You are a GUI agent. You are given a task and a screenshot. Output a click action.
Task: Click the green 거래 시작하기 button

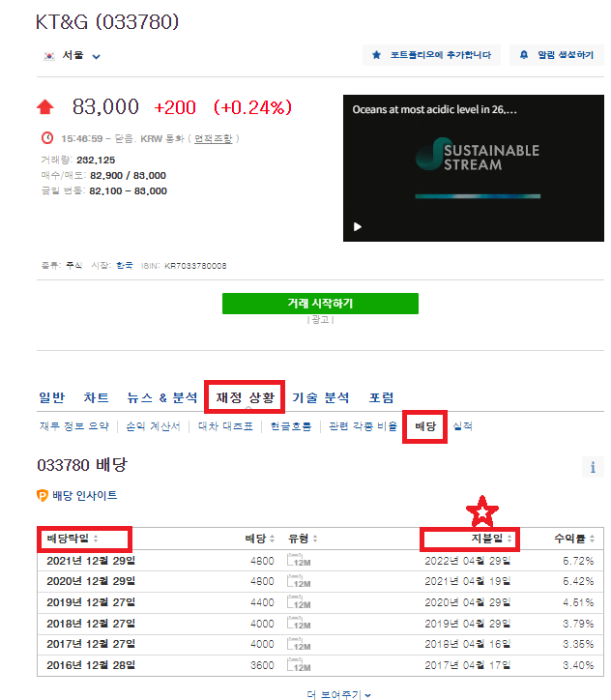[x=320, y=304]
